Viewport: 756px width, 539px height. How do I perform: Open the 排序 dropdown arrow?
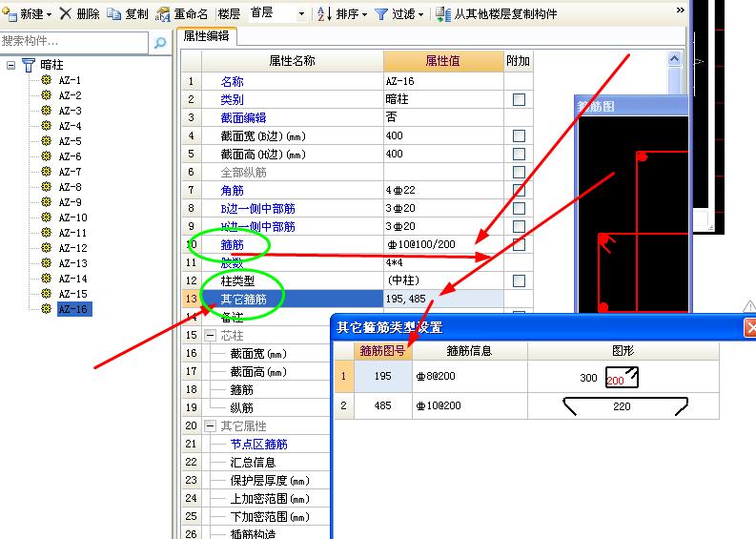tap(364, 15)
